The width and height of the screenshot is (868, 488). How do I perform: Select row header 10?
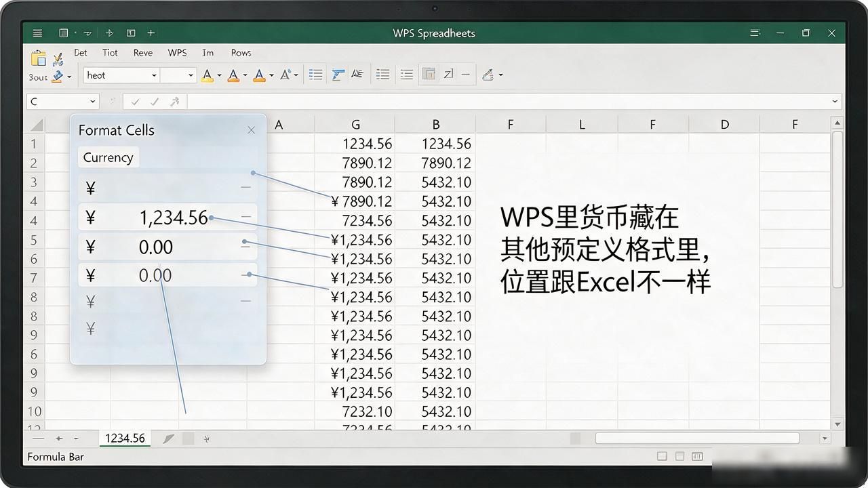(34, 411)
